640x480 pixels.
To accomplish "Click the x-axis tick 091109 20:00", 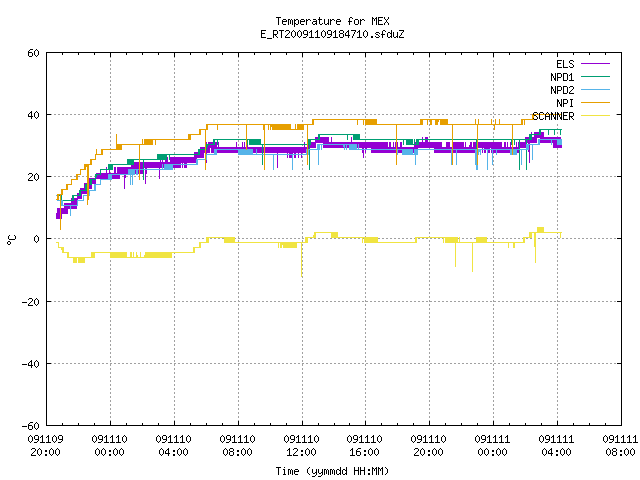I will point(46,446).
